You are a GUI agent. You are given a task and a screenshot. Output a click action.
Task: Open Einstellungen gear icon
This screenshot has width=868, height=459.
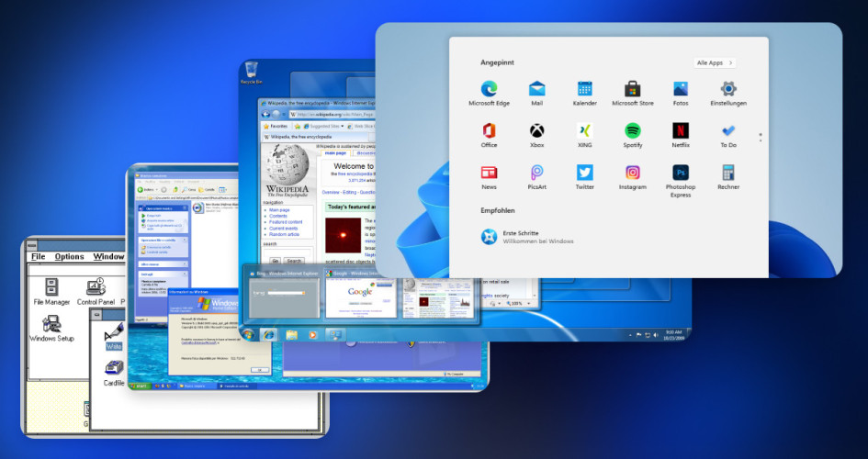coord(728,94)
